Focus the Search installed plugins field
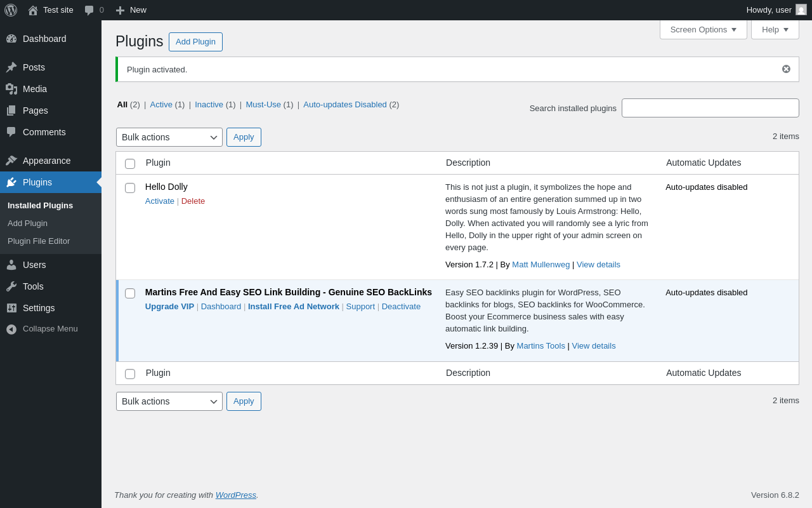Image resolution: width=812 pixels, height=508 pixels. coord(710,108)
